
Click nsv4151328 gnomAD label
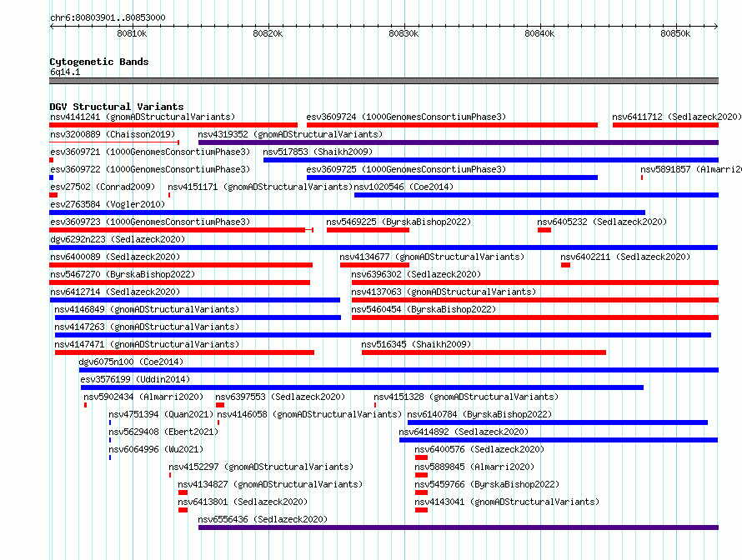pyautogui.click(x=466, y=397)
